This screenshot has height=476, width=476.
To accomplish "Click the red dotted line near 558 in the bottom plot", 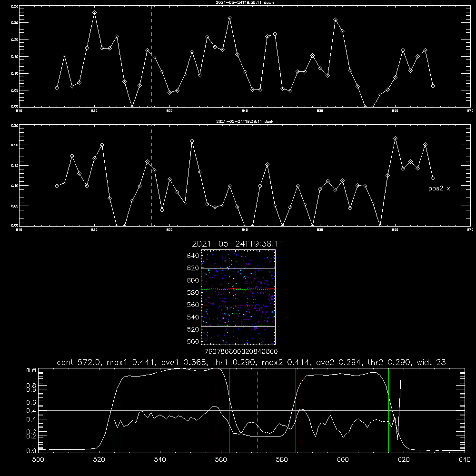I will (x=215, y=410).
